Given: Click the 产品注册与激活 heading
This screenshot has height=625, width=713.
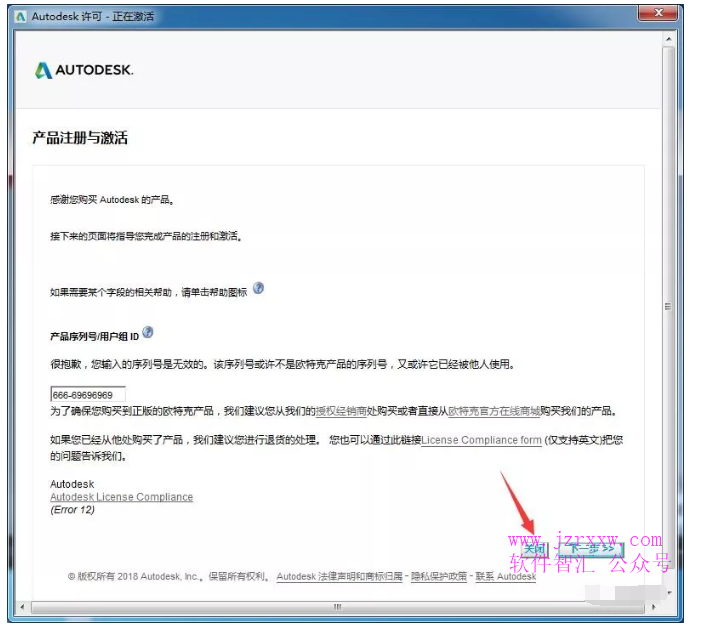Looking at the screenshot, I should tap(80, 138).
